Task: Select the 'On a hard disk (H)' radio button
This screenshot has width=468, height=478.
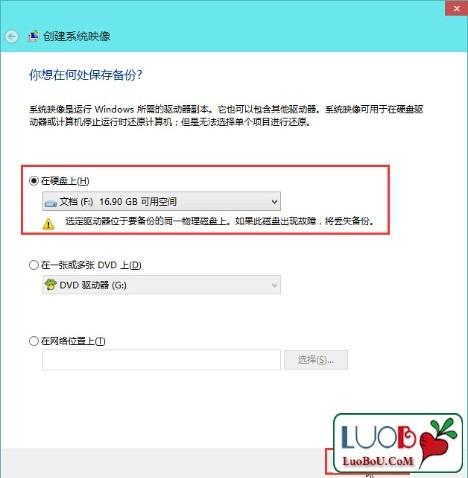Action: click(x=34, y=181)
